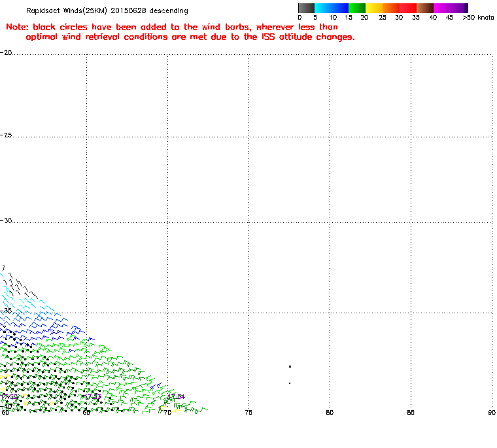Click the dark purple end of the color bar
497x448 pixels.
(466, 8)
